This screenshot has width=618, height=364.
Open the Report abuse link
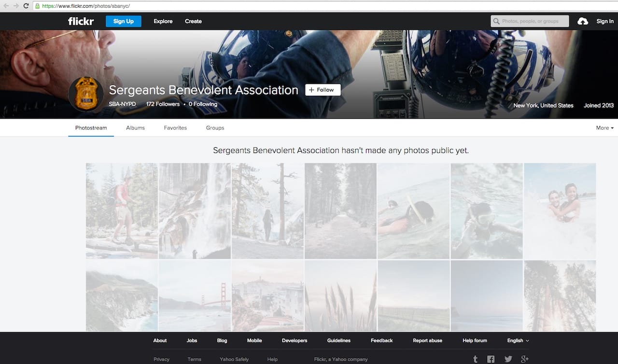point(427,340)
